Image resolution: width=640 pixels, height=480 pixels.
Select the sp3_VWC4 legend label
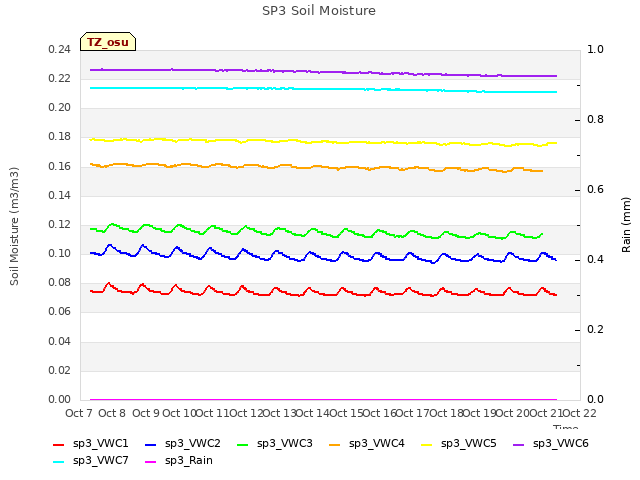tap(376, 444)
